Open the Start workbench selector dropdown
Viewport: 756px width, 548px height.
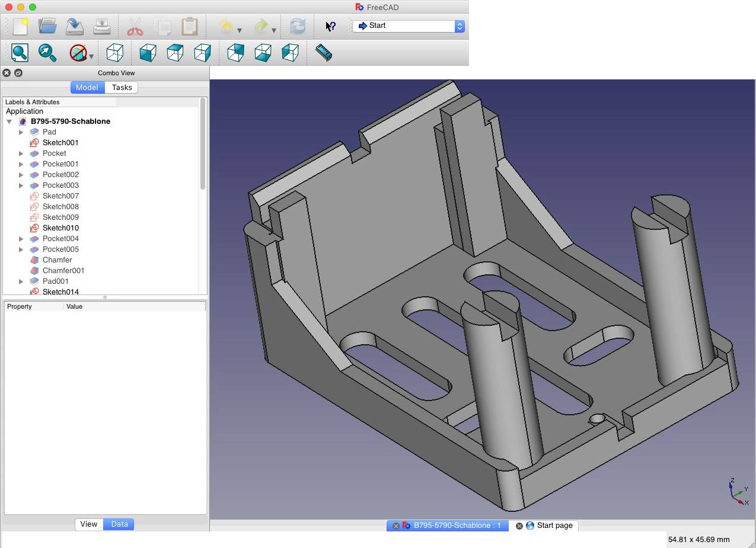(x=408, y=26)
